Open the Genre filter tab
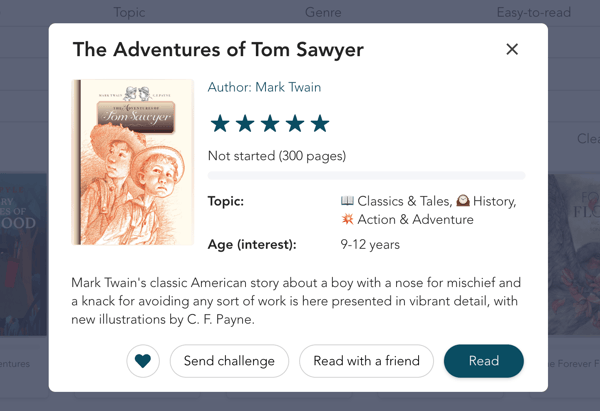Screen dimensions: 600x411 [x=322, y=13]
